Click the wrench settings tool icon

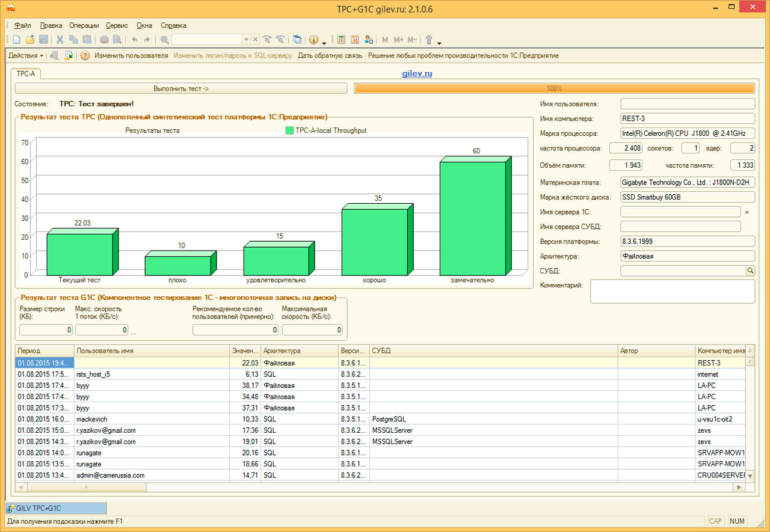429,40
